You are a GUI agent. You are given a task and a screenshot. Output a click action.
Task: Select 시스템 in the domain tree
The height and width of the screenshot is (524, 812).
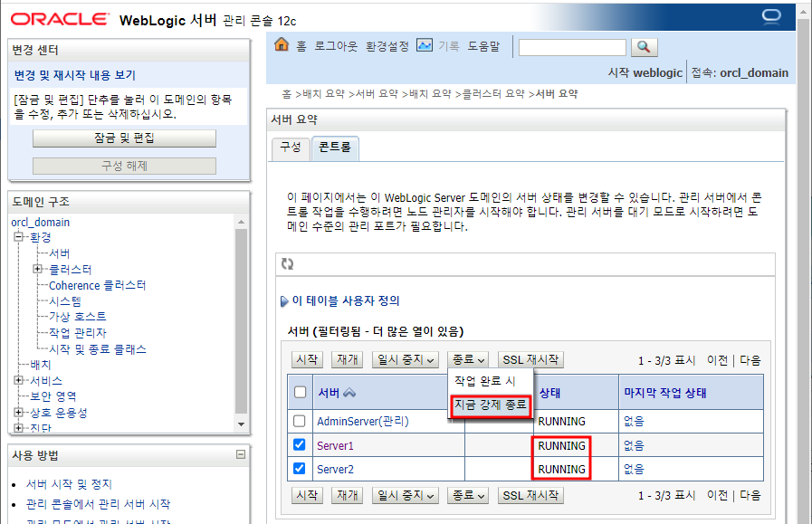65,301
